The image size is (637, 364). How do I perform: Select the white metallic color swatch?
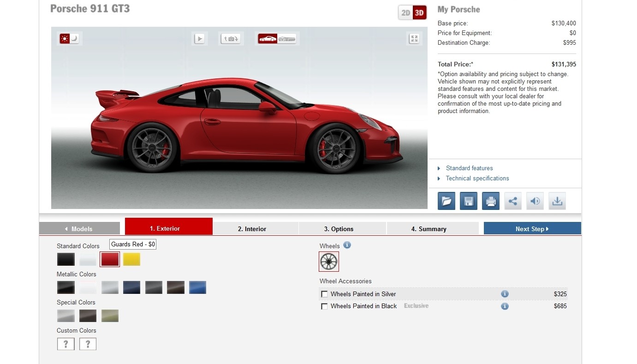(x=88, y=287)
